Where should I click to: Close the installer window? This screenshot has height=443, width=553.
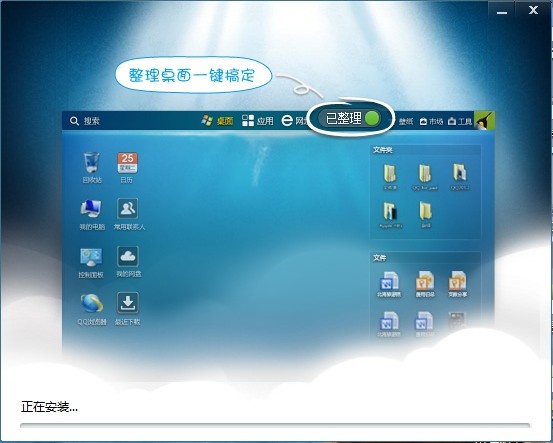coord(533,11)
